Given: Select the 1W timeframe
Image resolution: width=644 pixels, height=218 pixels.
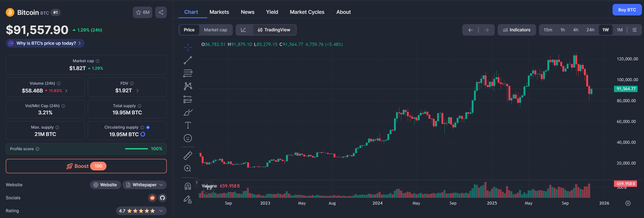Looking at the screenshot, I should [606, 30].
